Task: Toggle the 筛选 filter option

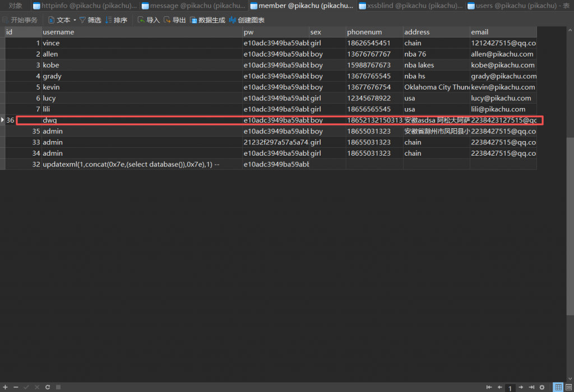Action: [90, 20]
